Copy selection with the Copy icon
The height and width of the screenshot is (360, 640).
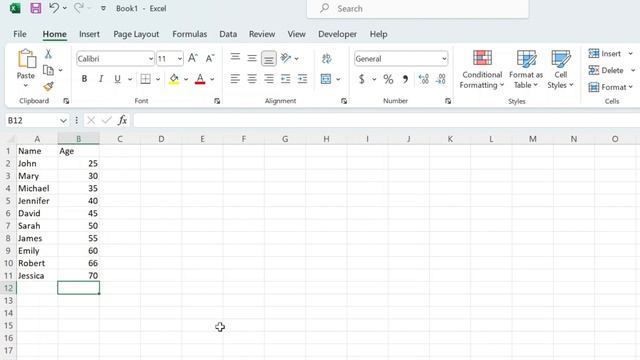(x=48, y=70)
